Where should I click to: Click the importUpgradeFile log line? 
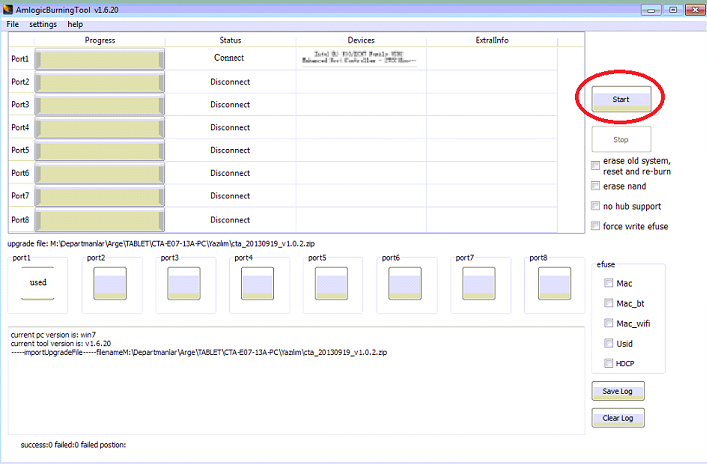(x=199, y=352)
